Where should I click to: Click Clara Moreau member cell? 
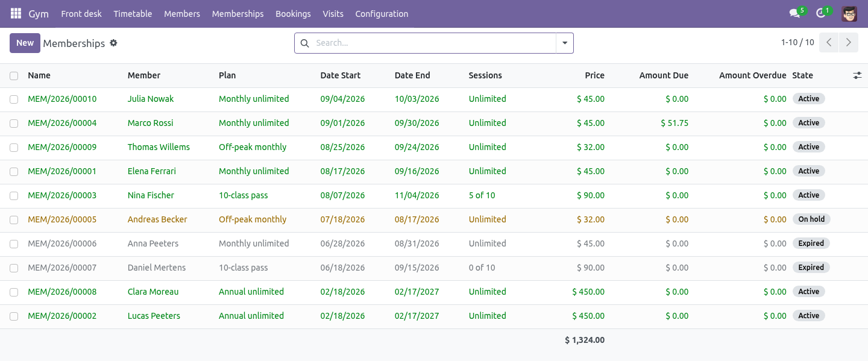(x=153, y=292)
